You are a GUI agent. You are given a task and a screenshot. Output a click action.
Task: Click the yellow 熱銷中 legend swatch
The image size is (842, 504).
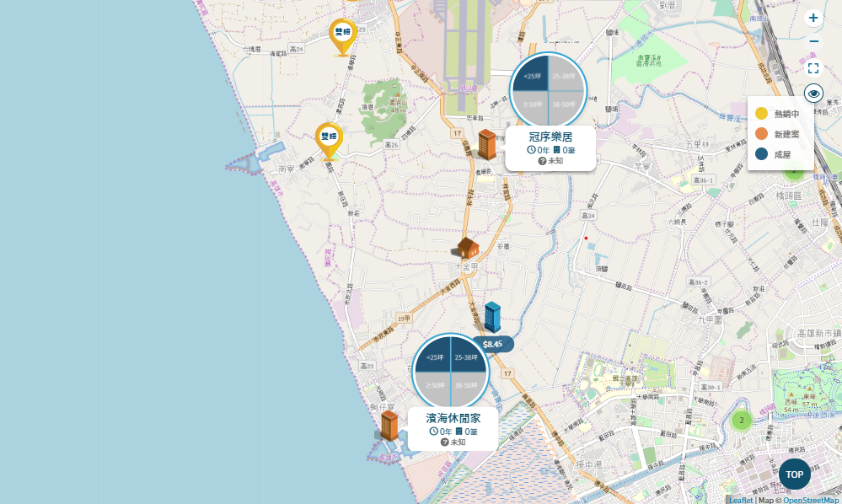761,113
